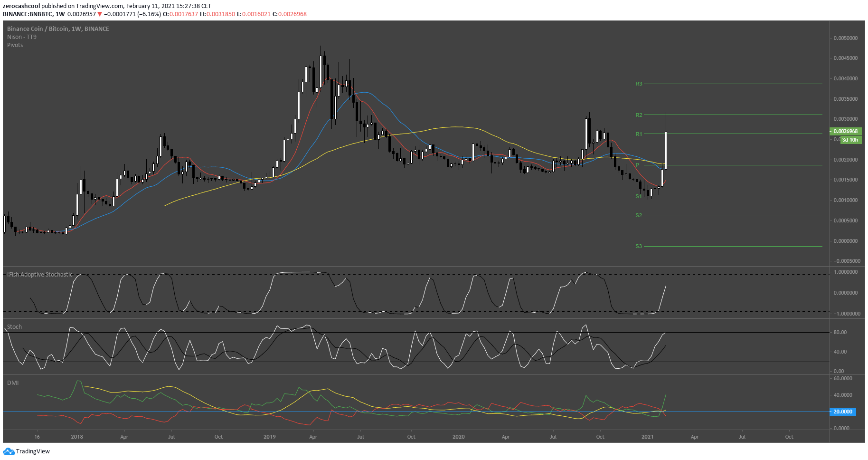Click the TradingView wordmark at bottom
The image size is (868, 460).
pyautogui.click(x=33, y=451)
